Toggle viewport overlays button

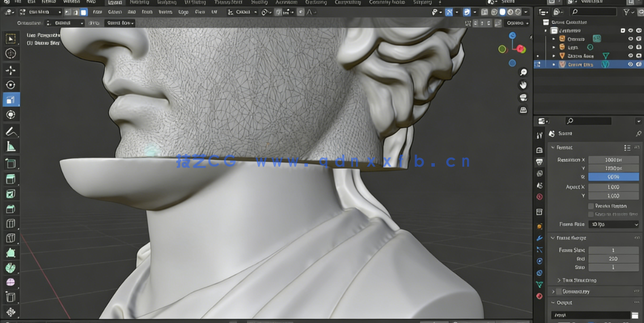467,12
